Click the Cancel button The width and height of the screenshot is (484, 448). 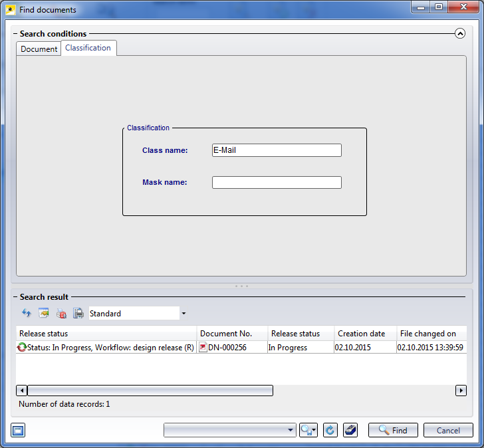448,430
